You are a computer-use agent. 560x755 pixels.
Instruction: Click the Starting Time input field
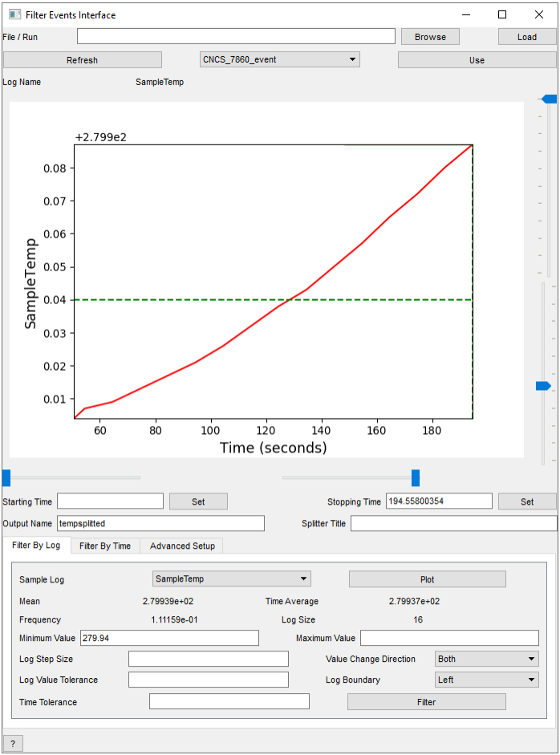coord(110,501)
